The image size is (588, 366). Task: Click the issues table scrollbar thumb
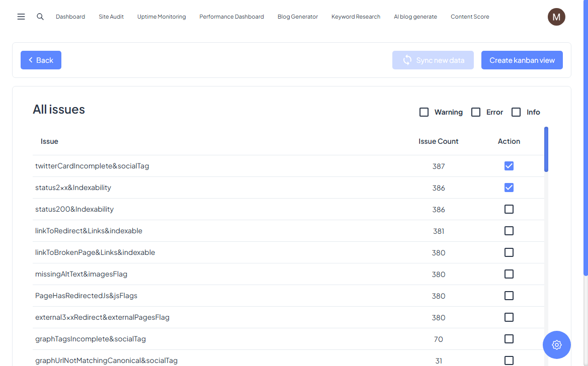pyautogui.click(x=546, y=149)
